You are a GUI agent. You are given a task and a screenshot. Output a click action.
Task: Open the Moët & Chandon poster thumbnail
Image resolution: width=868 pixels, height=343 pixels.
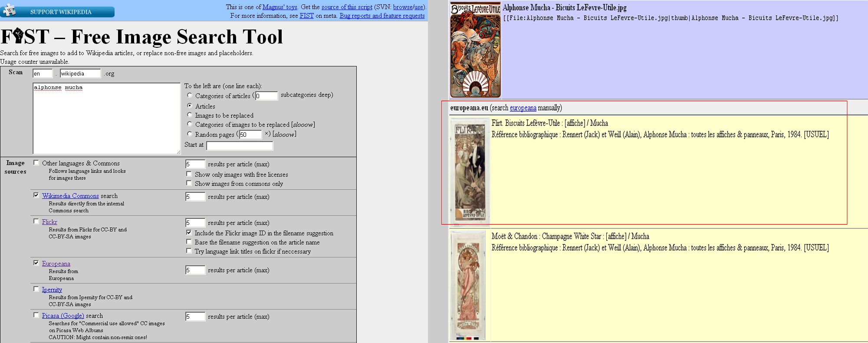tap(469, 285)
